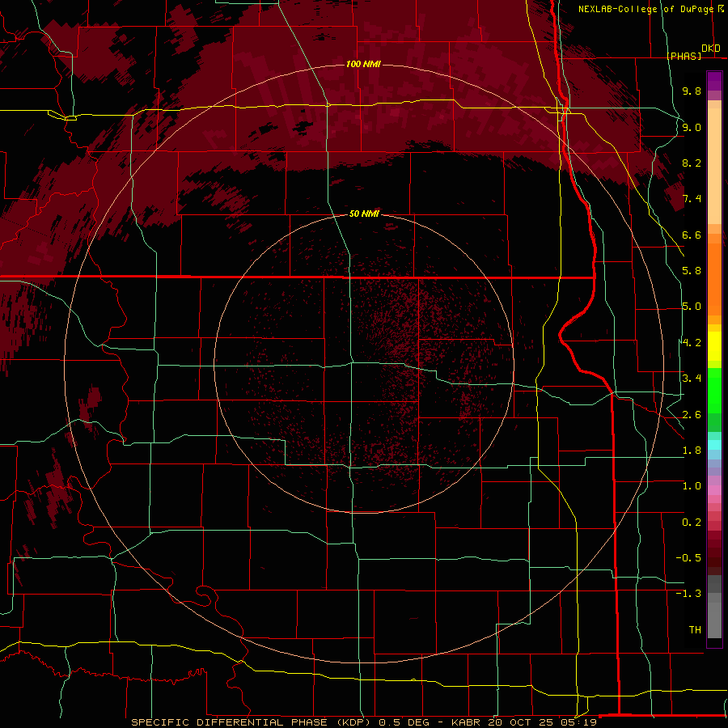Viewport: 728px width, 728px height.
Task: Click the 4.2 value on the color scale
Action: [692, 343]
